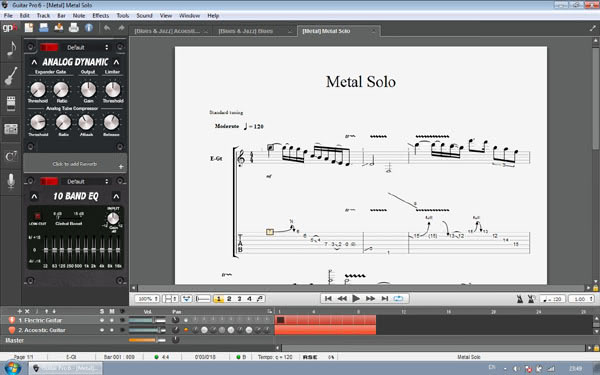The width and height of the screenshot is (600, 375).
Task: Open the 100% zoom dropdown
Action: (147, 299)
